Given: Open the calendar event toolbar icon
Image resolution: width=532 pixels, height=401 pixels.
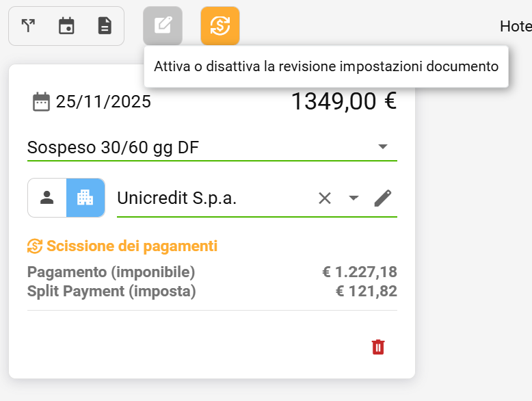Looking at the screenshot, I should click(x=66, y=26).
